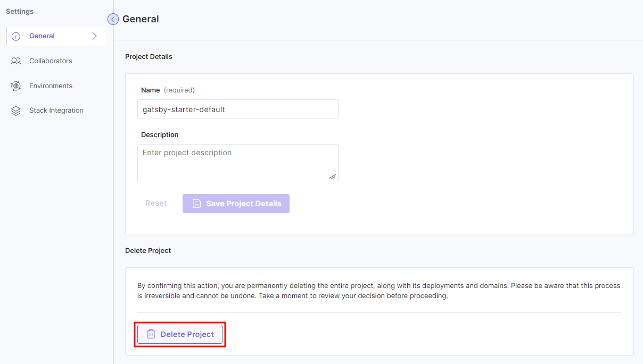
Task: Click the floppy disk save icon
Action: [196, 203]
